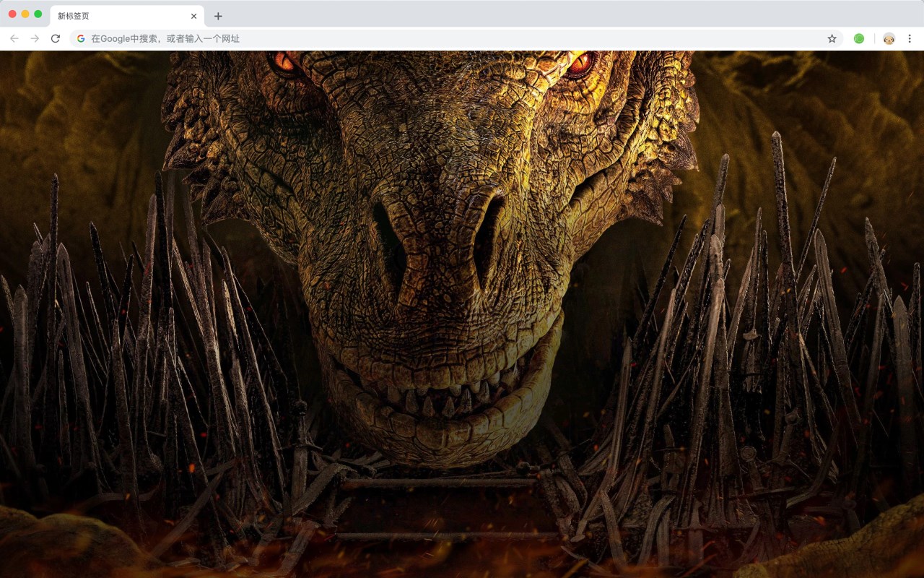Close the 新标签页 tab
This screenshot has width=924, height=578.
193,16
